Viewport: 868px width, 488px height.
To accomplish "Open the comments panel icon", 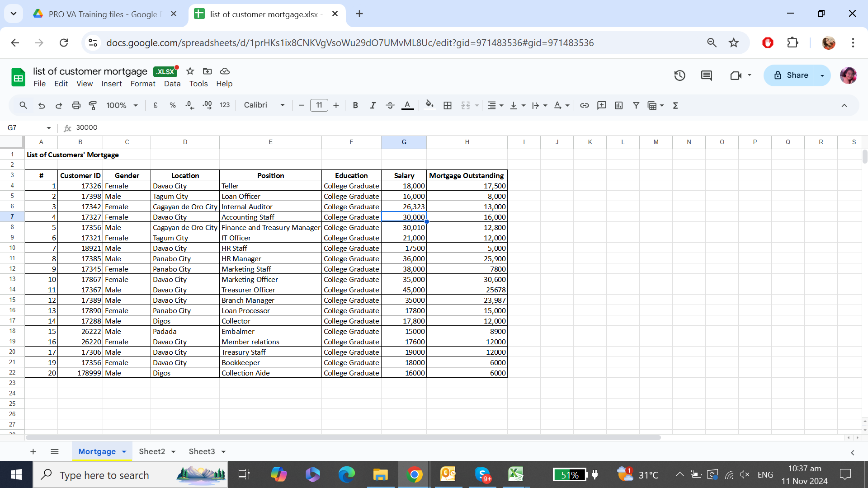I will coord(706,75).
